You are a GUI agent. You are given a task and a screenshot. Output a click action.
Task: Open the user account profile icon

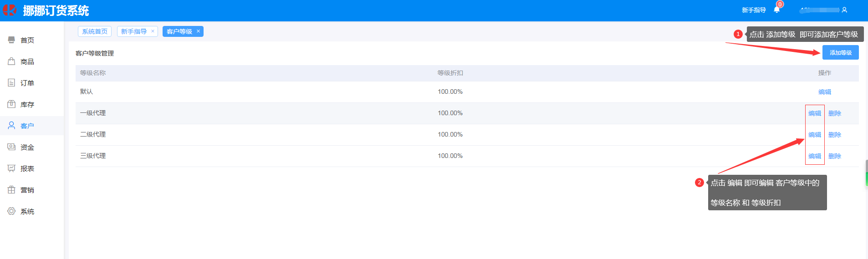(844, 10)
